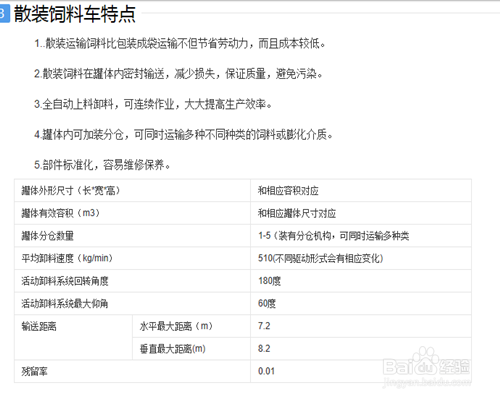Click the cell 罐体有效容积（m3）
The width and height of the screenshot is (500, 400).
point(132,213)
